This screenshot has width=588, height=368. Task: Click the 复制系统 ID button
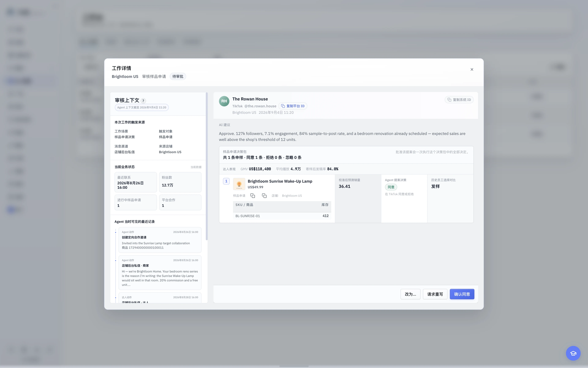point(459,100)
